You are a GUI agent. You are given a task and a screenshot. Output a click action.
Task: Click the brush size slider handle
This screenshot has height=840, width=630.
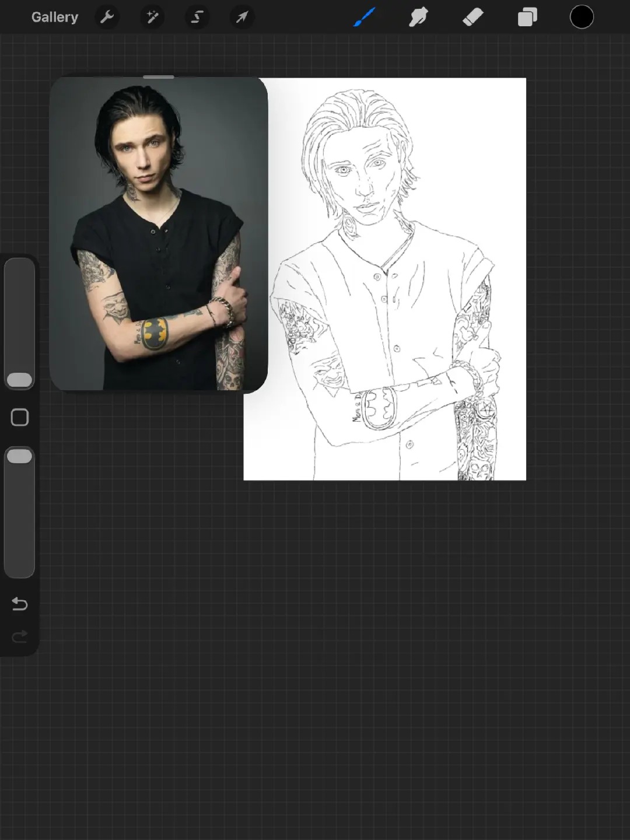[x=19, y=380]
